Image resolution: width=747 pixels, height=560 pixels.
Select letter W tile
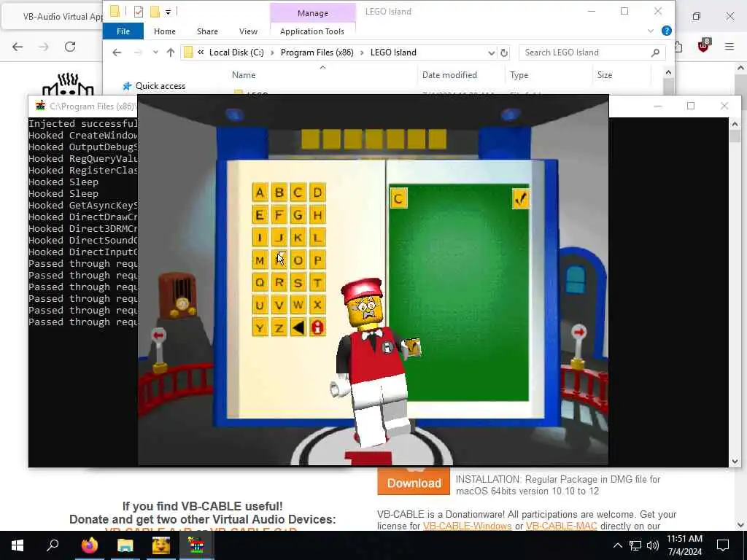298,306
